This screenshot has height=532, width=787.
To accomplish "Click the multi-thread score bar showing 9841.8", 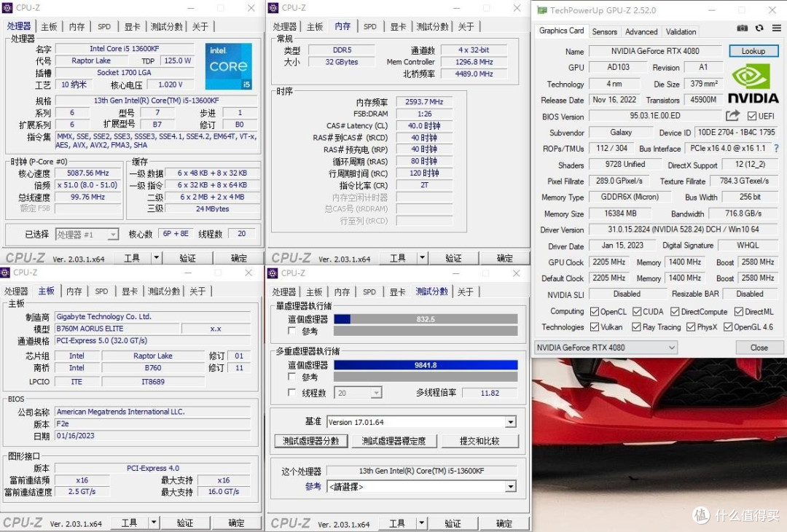I will [x=426, y=365].
